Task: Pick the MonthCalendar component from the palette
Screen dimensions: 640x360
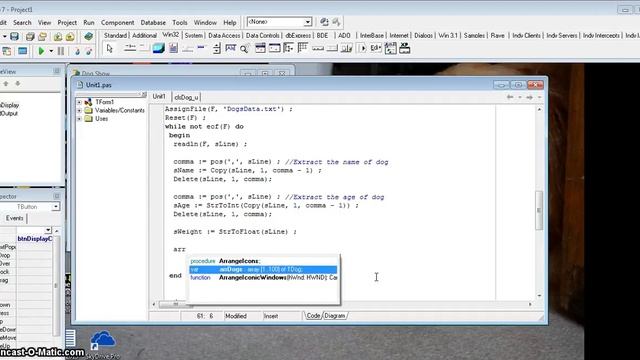Action: 274,49
